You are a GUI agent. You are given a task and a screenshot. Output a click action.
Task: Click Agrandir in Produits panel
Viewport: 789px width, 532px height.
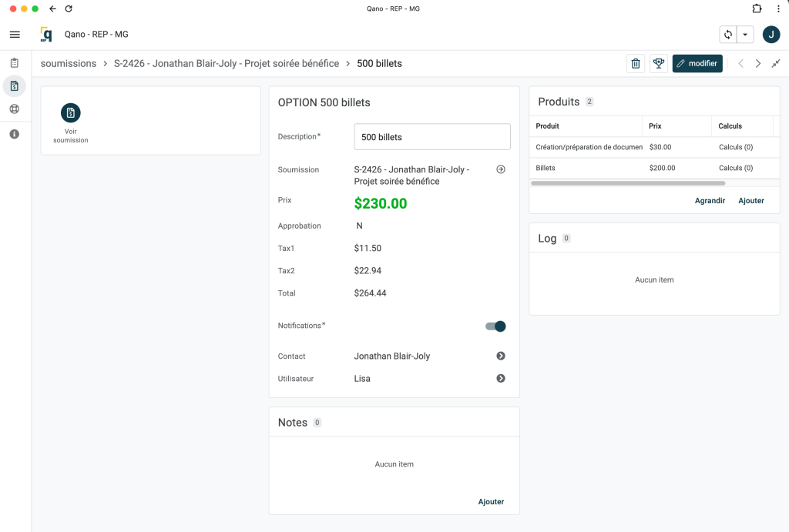pyautogui.click(x=710, y=201)
